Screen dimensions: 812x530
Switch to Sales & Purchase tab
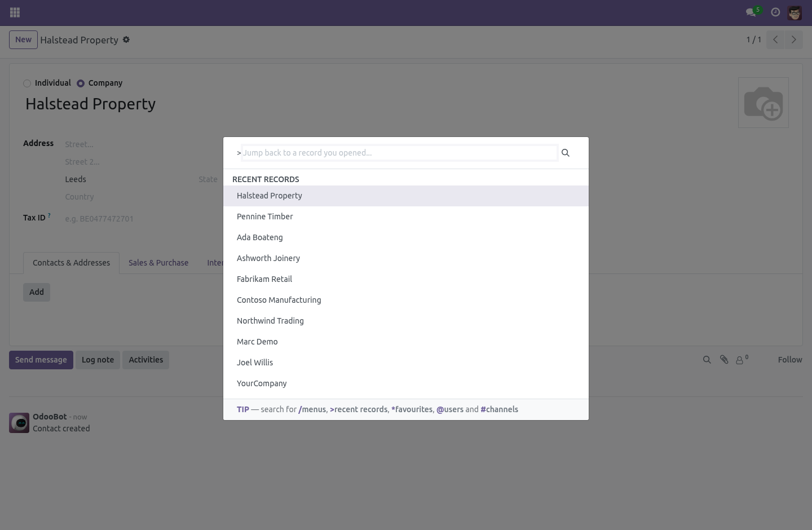pyautogui.click(x=158, y=263)
